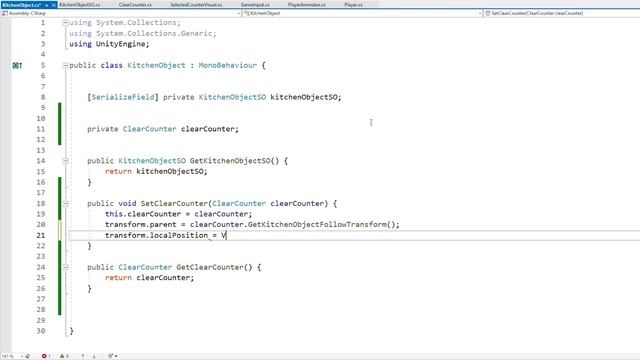Open the KitchenObject type navigation dropdown
The height and width of the screenshot is (360, 640).
coord(363,13)
